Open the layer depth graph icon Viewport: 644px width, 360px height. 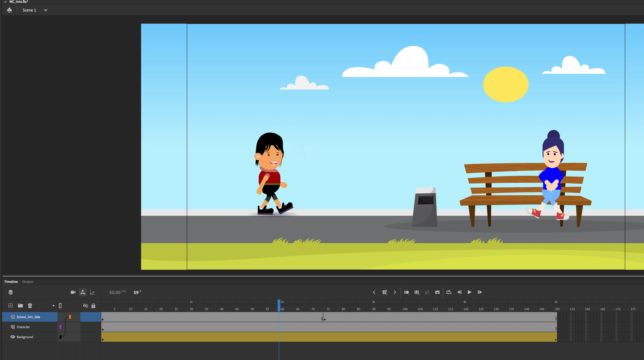(x=92, y=292)
